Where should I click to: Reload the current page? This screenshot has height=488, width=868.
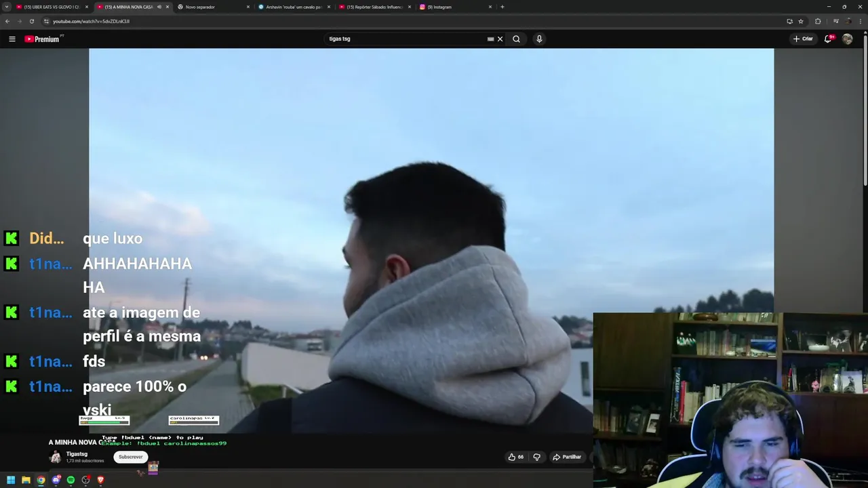(x=31, y=21)
